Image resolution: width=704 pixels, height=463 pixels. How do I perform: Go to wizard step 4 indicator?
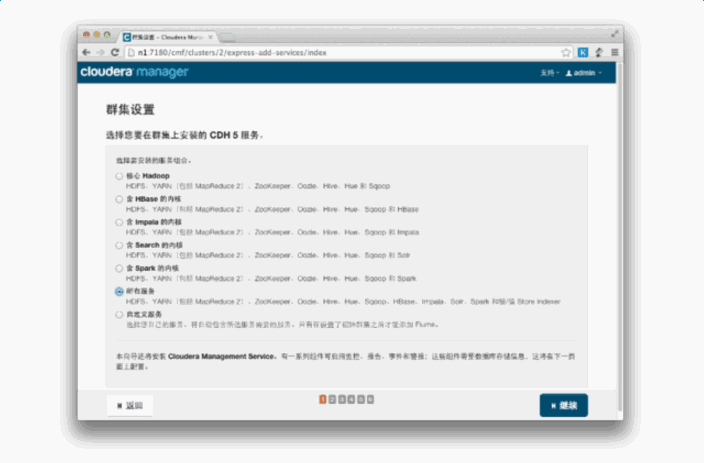(x=351, y=399)
